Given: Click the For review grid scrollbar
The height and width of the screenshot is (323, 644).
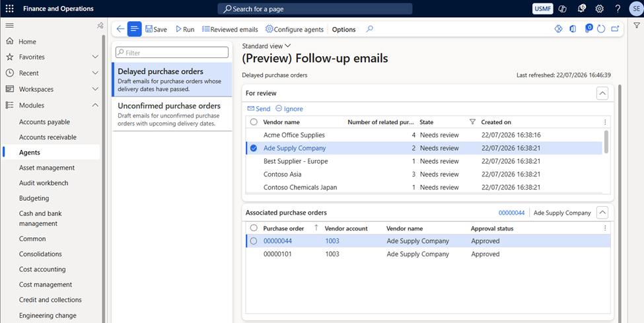Looking at the screenshot, I should point(606,142).
